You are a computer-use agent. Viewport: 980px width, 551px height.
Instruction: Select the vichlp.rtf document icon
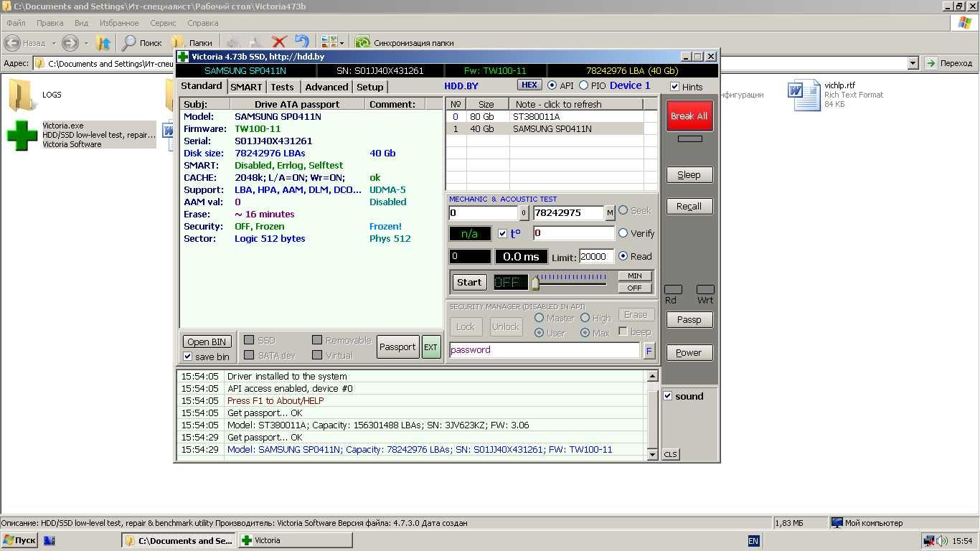(x=804, y=95)
